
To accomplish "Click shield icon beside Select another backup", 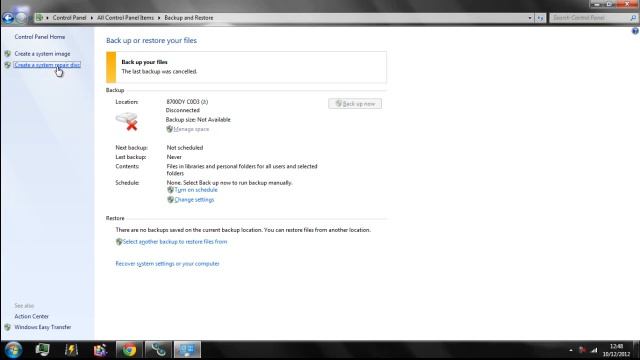I will click(119, 242).
